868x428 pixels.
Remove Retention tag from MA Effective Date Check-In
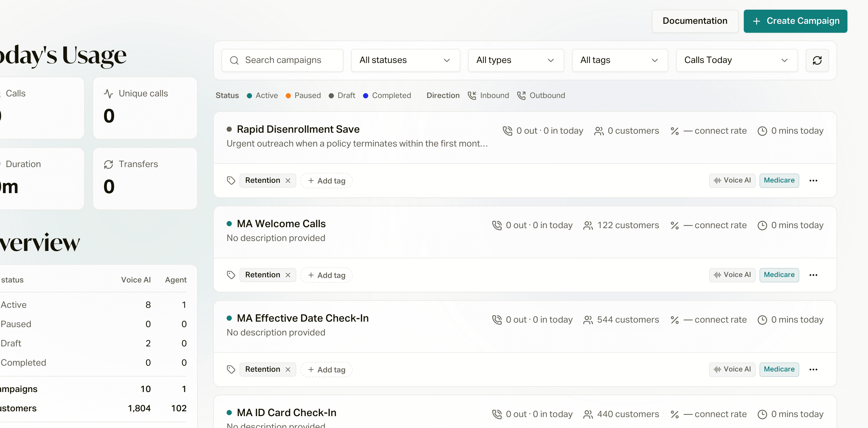coord(288,369)
